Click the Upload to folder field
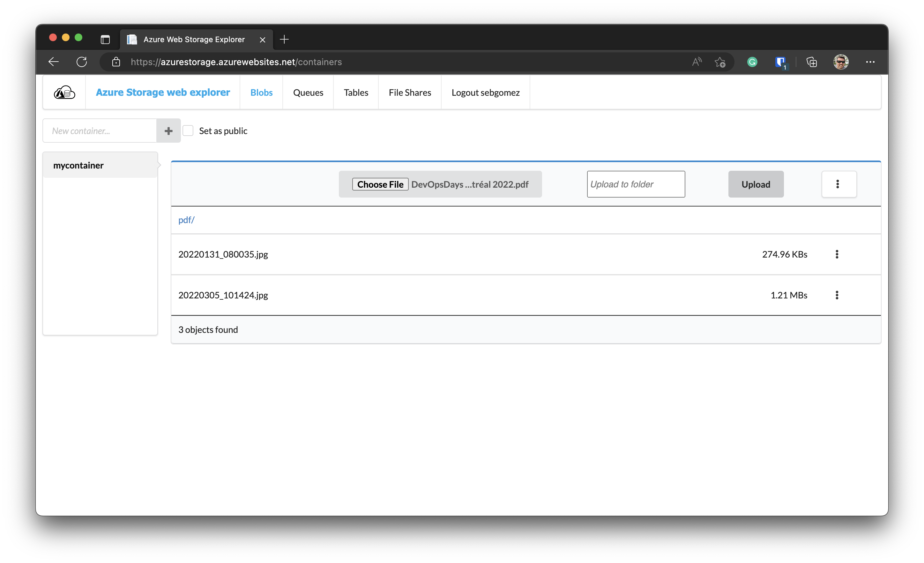924x563 pixels. [x=636, y=184]
